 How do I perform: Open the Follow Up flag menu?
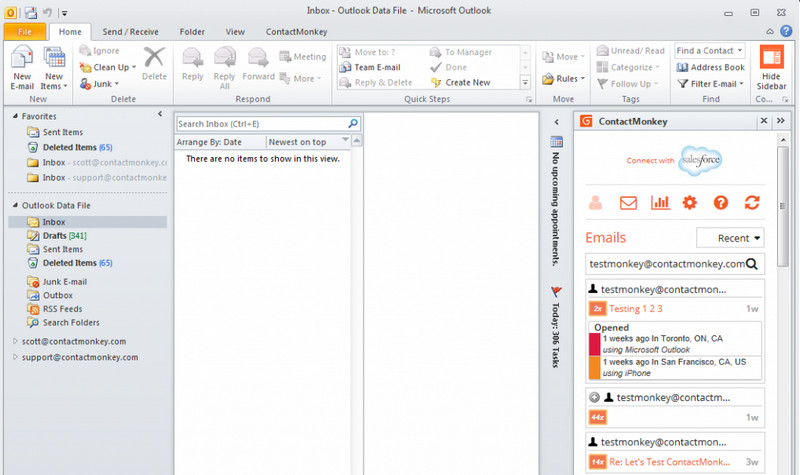click(628, 84)
